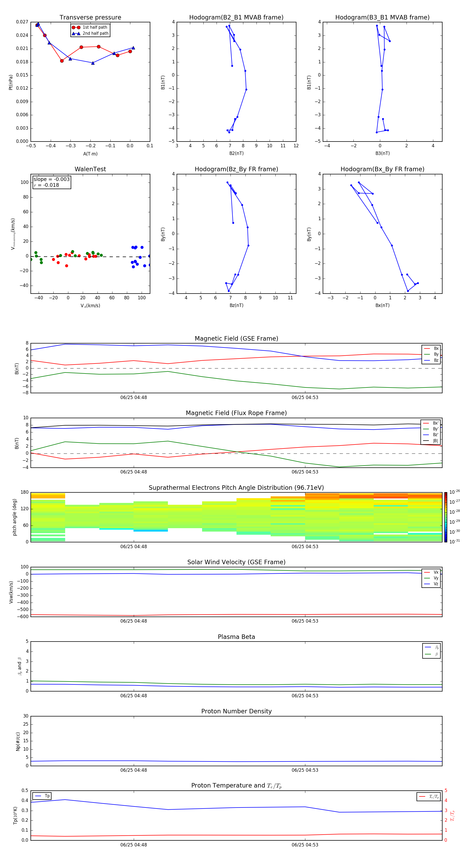This screenshot has width=473, height=868.
Task: Click 'Suprathermal Electrons Pitch Angle Distribution' title
Action: (236, 488)
